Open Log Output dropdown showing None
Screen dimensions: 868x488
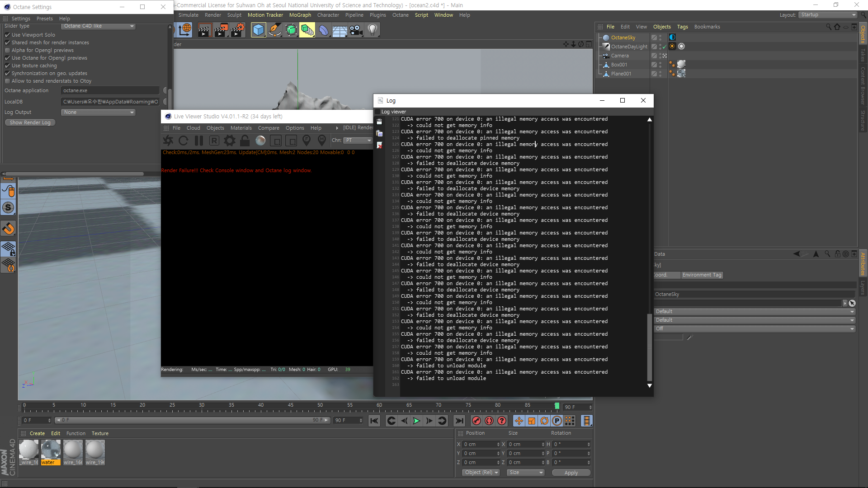(x=98, y=113)
